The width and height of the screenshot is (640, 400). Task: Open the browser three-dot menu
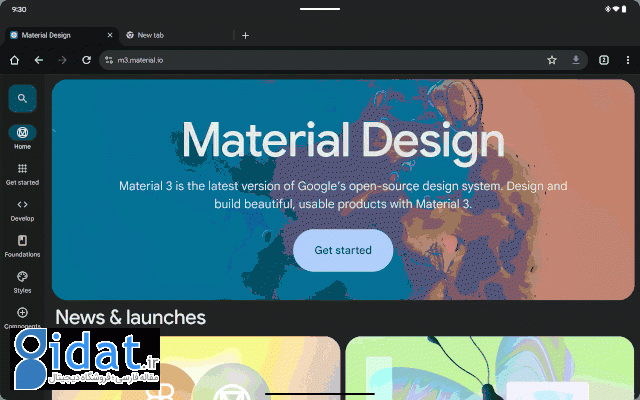628,60
